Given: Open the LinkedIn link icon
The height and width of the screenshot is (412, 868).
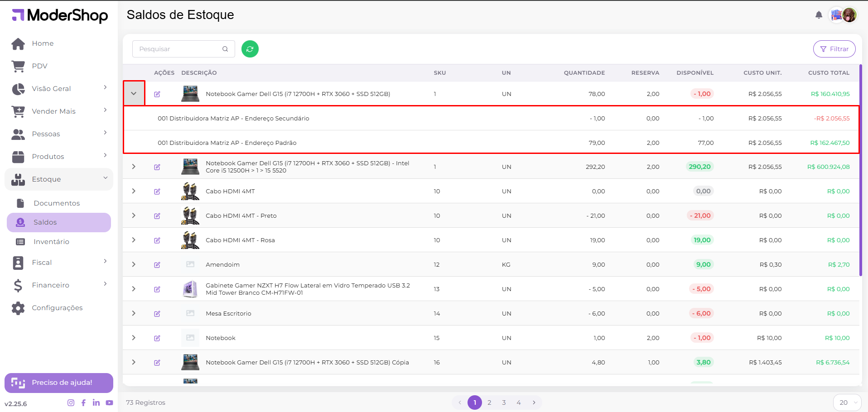Looking at the screenshot, I should coord(96,402).
